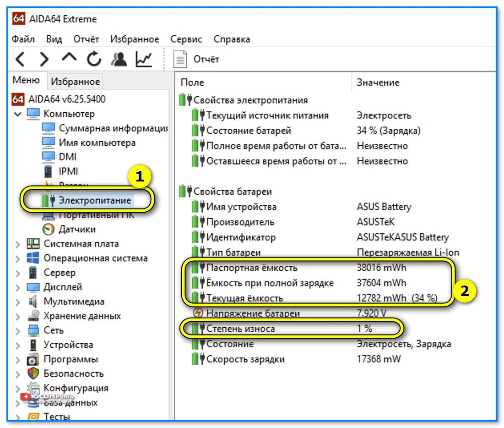Expand the Программы tree node
This screenshot has width=504, height=428.
point(18,360)
